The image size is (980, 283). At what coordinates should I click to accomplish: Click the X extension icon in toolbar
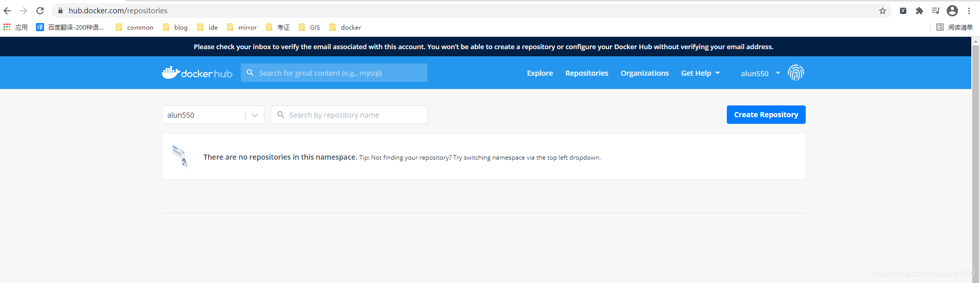(903, 11)
